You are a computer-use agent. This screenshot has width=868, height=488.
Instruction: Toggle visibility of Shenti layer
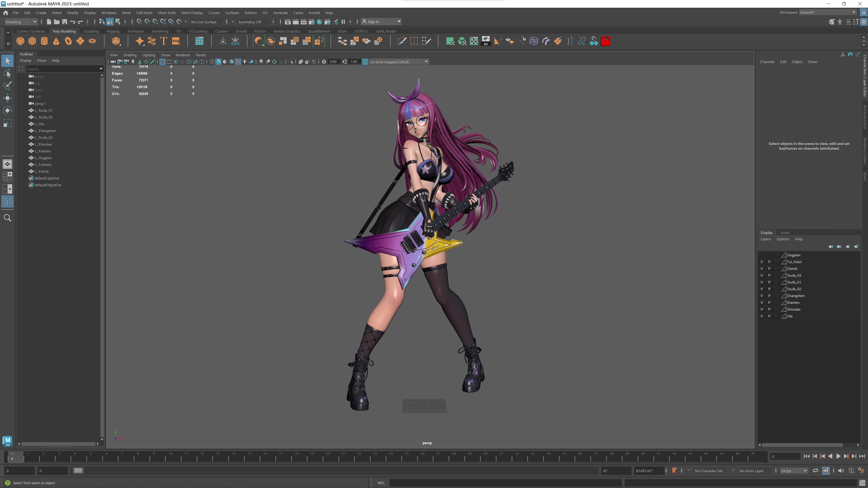coord(762,269)
